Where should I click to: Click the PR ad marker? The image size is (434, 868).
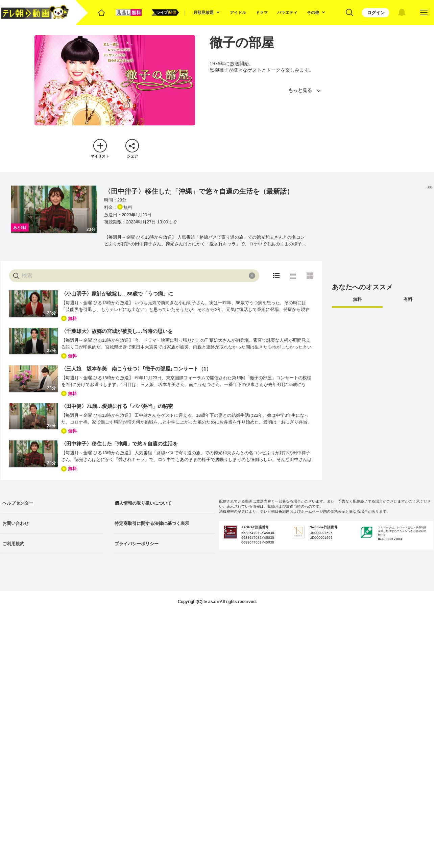click(x=429, y=187)
